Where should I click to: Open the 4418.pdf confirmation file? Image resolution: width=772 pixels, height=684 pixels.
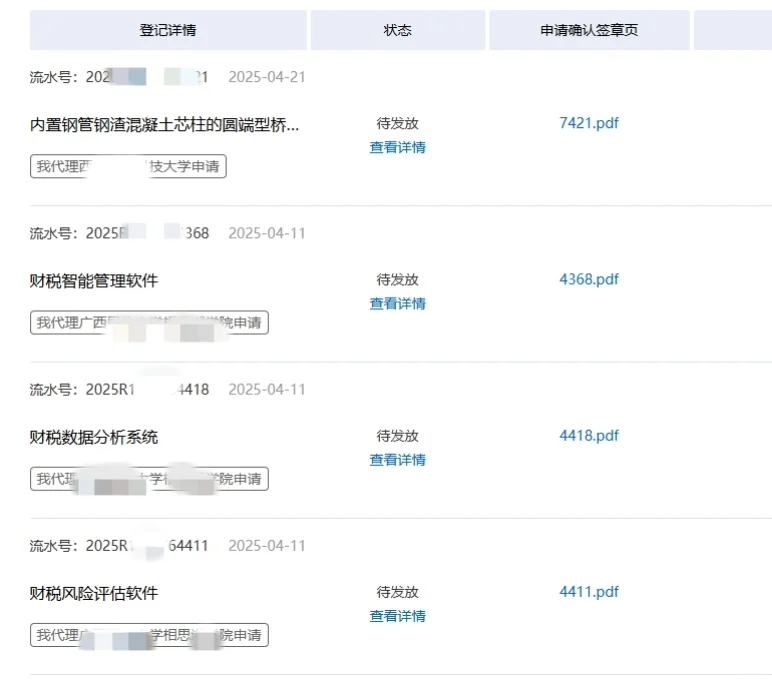pos(588,435)
